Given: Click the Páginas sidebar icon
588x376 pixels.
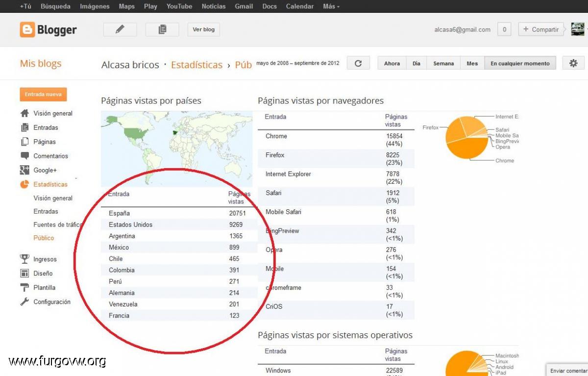Looking at the screenshot, I should click(x=24, y=142).
